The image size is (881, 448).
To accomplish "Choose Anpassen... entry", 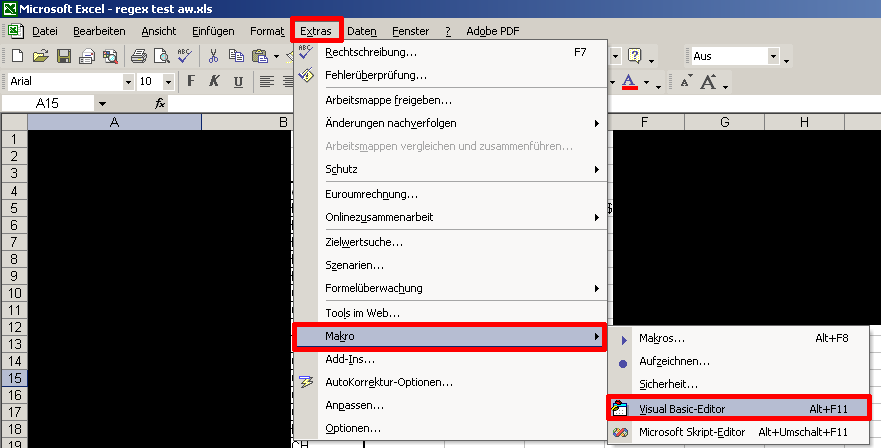I will click(450, 405).
